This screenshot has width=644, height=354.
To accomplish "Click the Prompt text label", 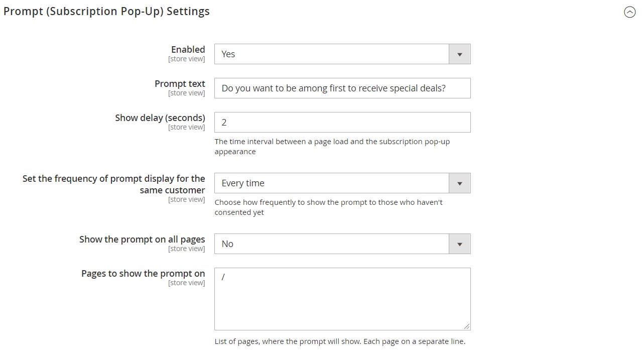I will click(x=180, y=83).
